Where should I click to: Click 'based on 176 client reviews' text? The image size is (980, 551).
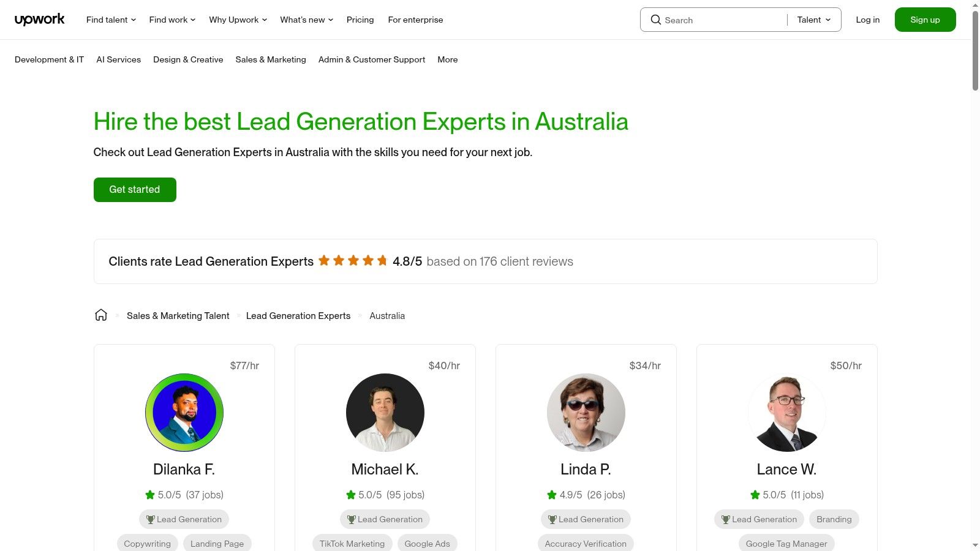500,261
